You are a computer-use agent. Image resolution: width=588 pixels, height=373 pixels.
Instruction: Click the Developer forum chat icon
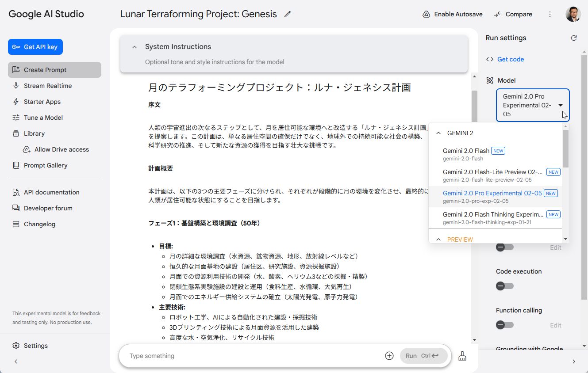point(16,208)
